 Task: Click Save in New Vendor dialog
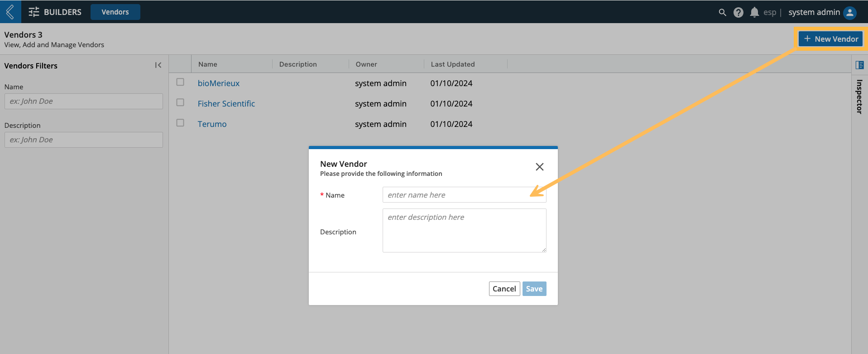coord(534,289)
